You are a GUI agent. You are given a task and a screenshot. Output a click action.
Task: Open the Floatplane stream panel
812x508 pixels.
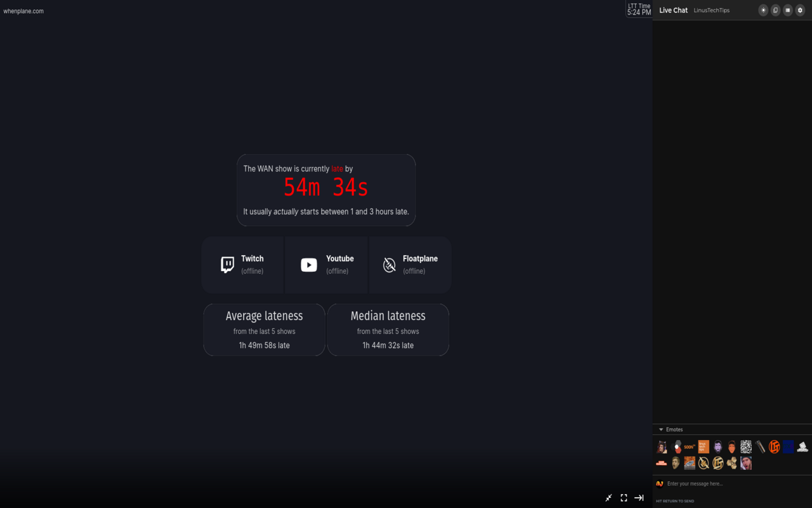tap(410, 264)
